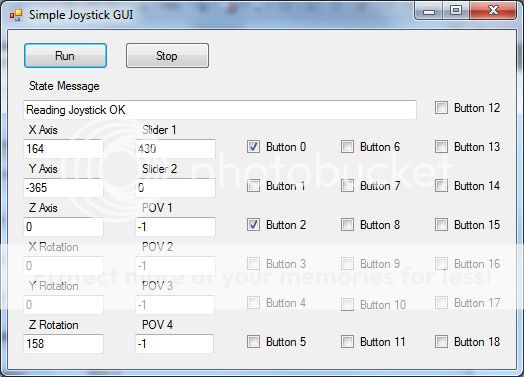Maximize the Simple Joystick GUI window
The image size is (524, 377).
tap(456, 11)
